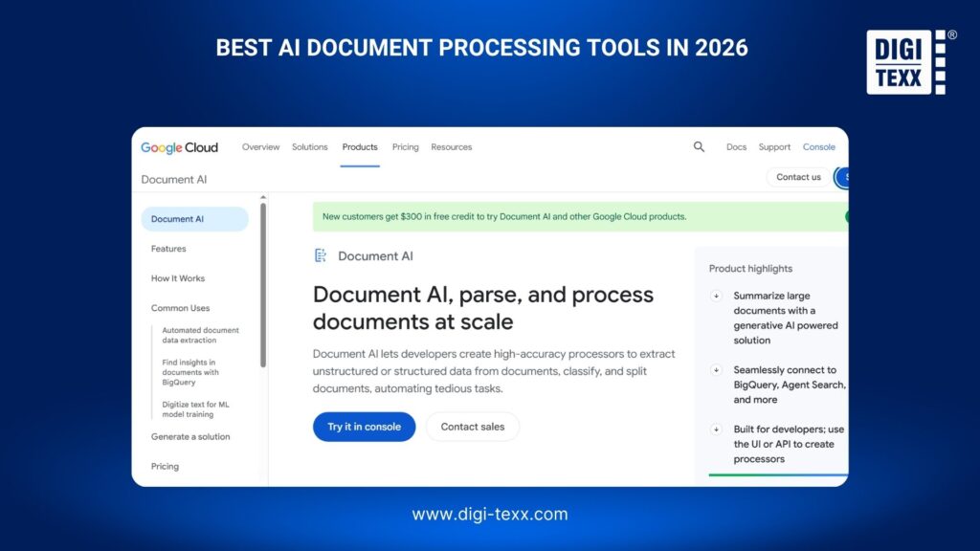Click the partially hidden blue header button
Screen dimensions: 980x551
(x=842, y=177)
